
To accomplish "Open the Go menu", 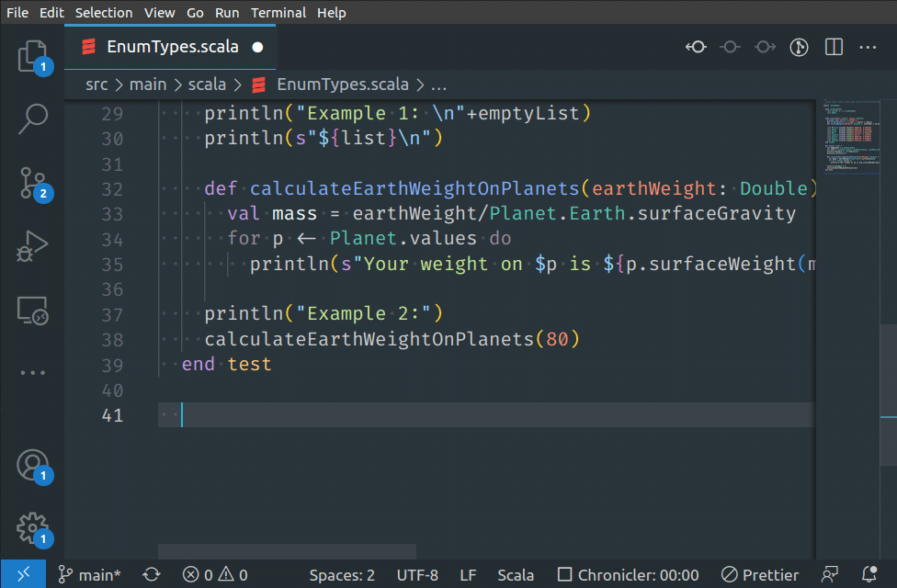I will tap(195, 13).
